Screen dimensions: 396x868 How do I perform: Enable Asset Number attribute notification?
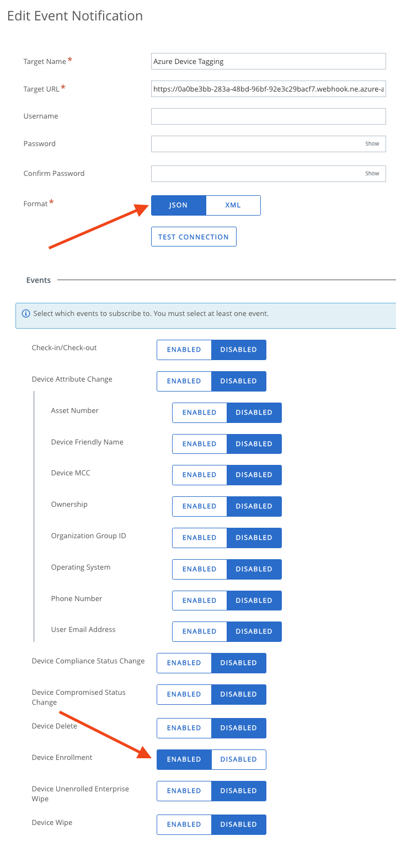(x=199, y=412)
